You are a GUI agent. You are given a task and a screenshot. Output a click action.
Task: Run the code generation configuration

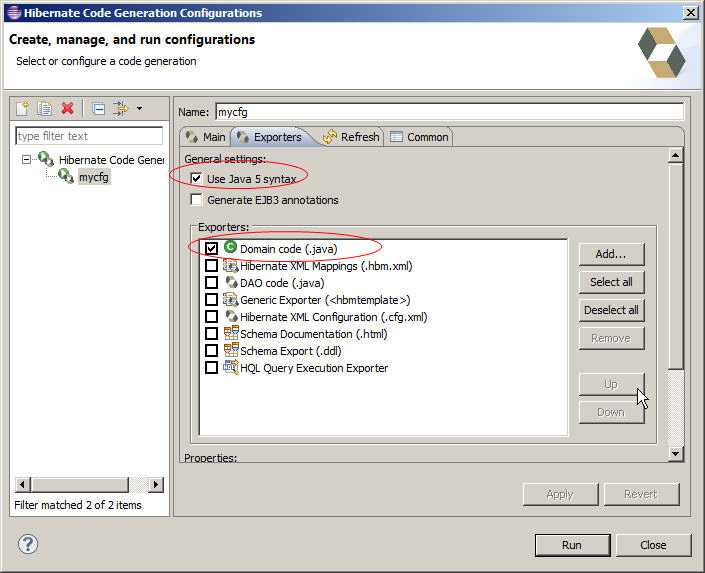pos(572,545)
